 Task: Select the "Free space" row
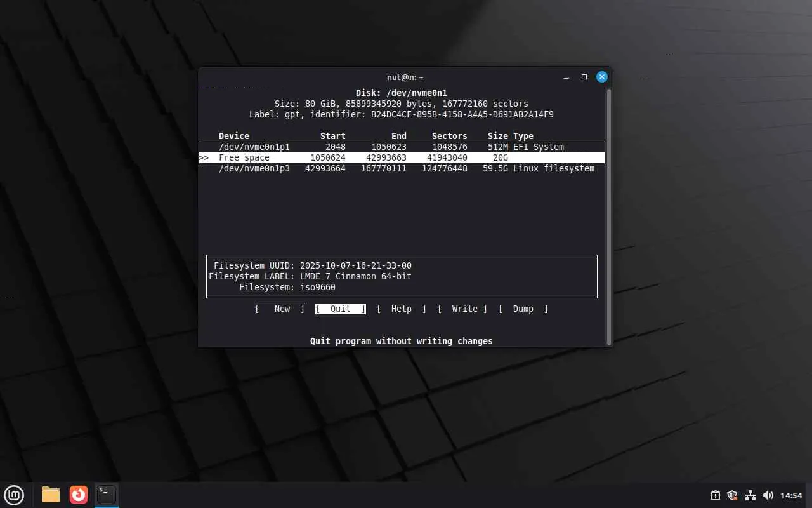point(402,157)
